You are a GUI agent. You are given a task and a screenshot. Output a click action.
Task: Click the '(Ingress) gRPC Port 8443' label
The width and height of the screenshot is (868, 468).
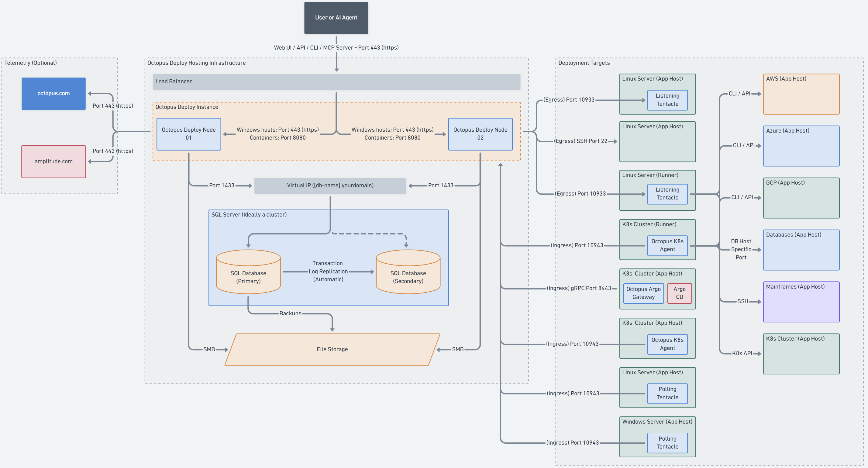(x=579, y=289)
